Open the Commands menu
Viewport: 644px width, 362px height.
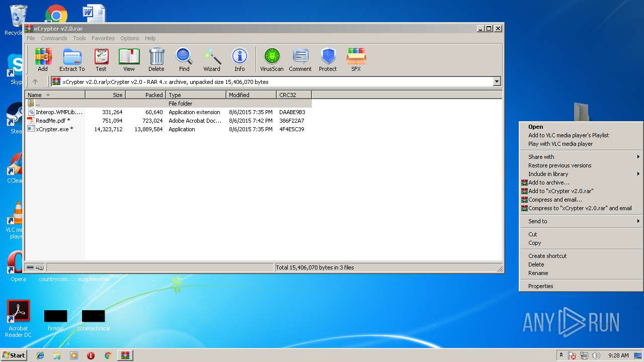coord(54,38)
